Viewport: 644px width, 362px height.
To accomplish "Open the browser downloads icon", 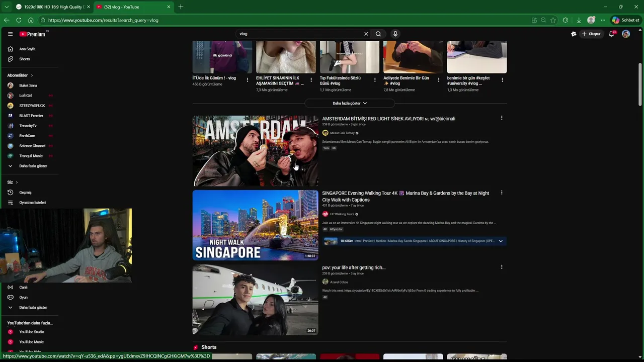I will (579, 20).
